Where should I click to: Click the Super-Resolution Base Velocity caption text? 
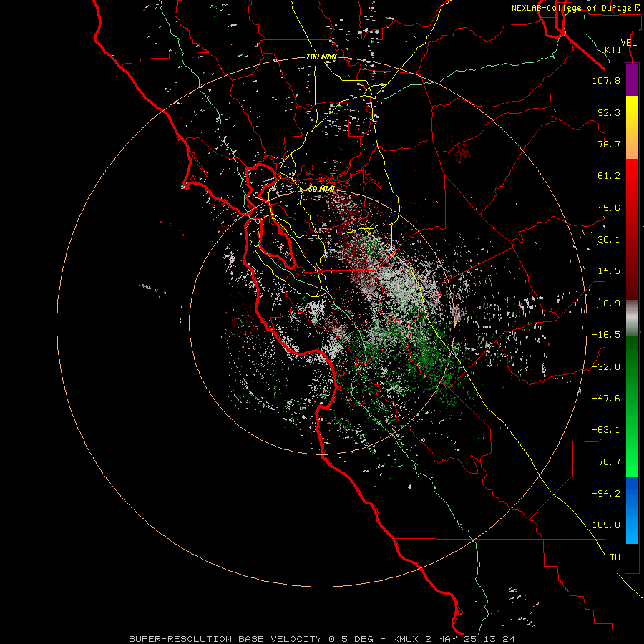pos(322,639)
